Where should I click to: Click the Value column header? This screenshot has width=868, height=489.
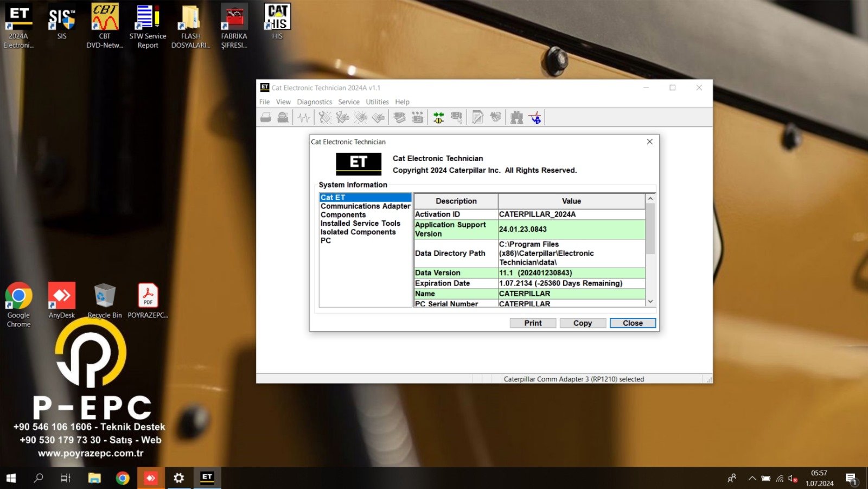click(x=571, y=201)
